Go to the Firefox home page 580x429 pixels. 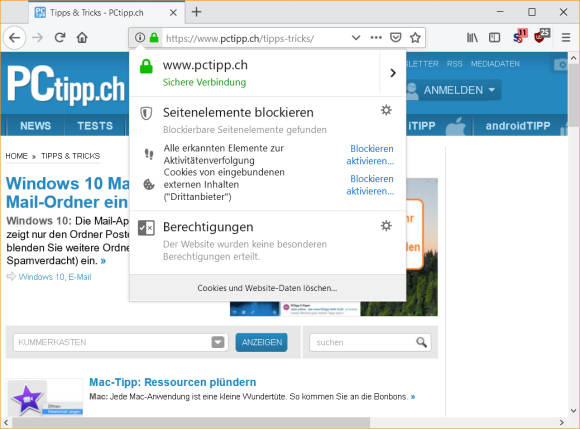coord(82,37)
